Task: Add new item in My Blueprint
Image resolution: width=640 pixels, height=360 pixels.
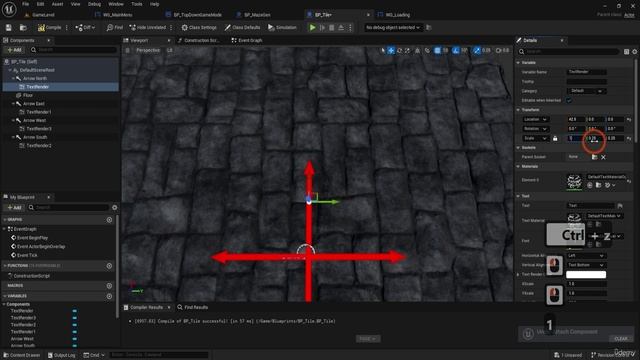Action: [15, 207]
